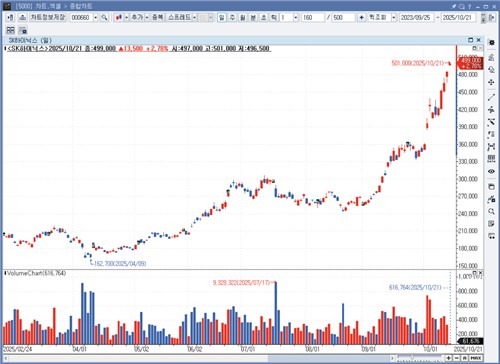Click the magnifier zoom icon in right sidebar
The height and width of the screenshot is (364, 500).
491,211
